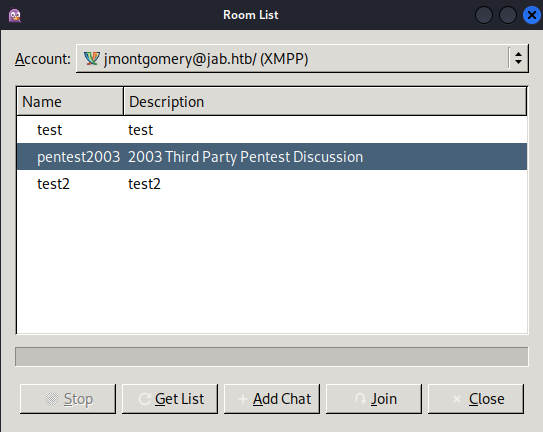
Task: Click the 2003 Third Party Pentest Discussion description
Action: click(246, 157)
